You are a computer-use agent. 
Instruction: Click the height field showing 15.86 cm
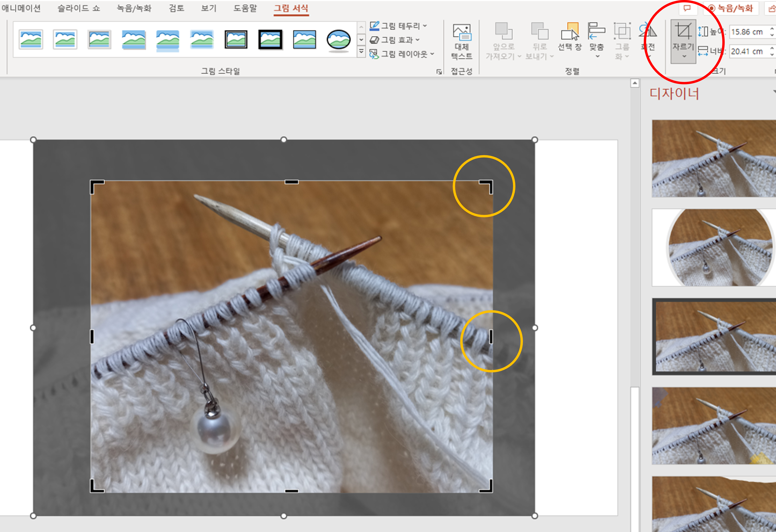[x=747, y=32]
